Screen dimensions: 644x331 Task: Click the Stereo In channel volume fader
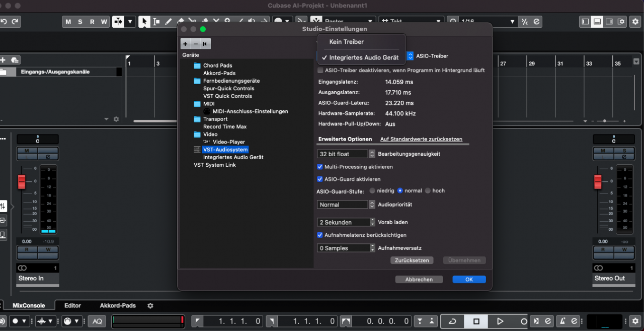[x=21, y=181]
